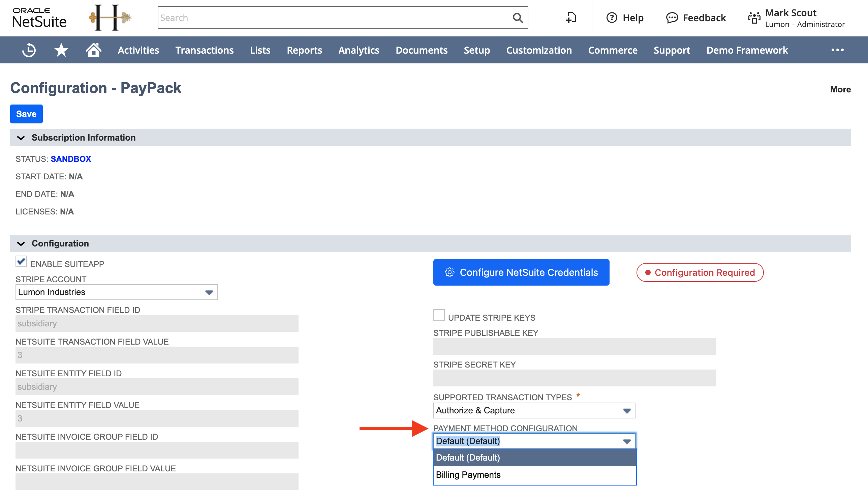Click NetSuite Entity Field Value field

[x=157, y=419]
